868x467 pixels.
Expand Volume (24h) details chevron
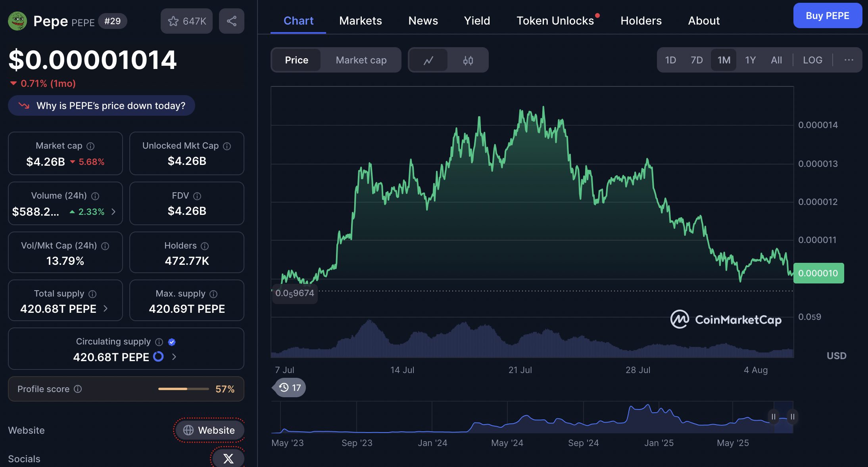pos(113,212)
